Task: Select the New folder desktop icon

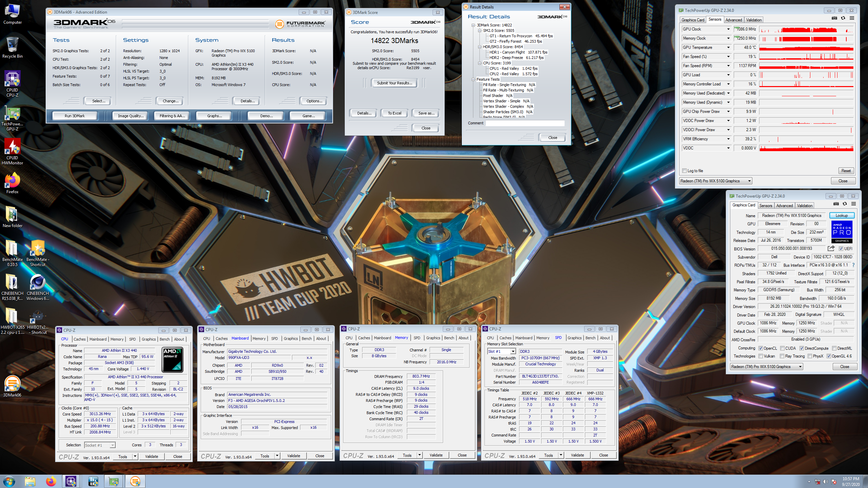Action: coord(12,217)
